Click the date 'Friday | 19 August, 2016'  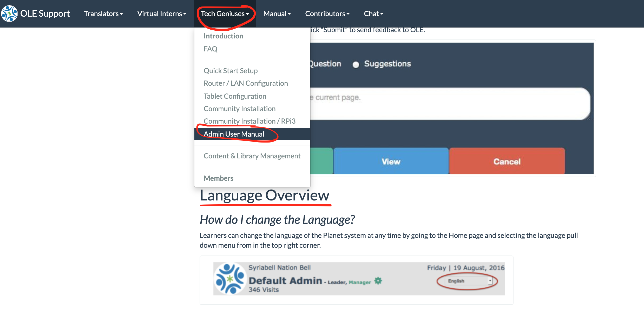pos(466,268)
